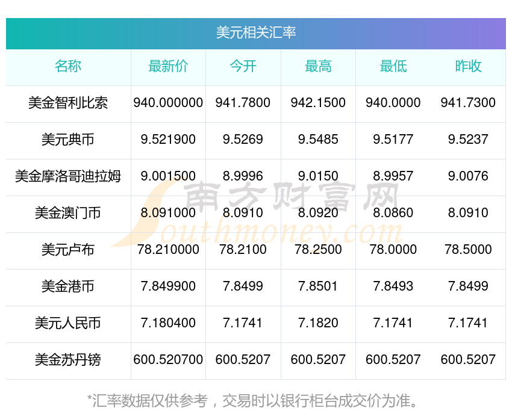The width and height of the screenshot is (512, 420).
Task: Click the disclaimer note about 汇率数据仅供参考
Action: pyautogui.click(x=252, y=401)
